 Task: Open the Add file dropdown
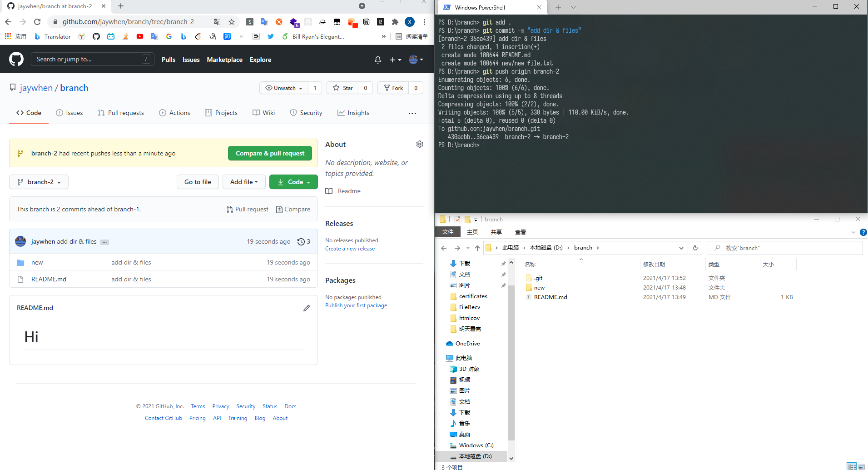click(244, 182)
